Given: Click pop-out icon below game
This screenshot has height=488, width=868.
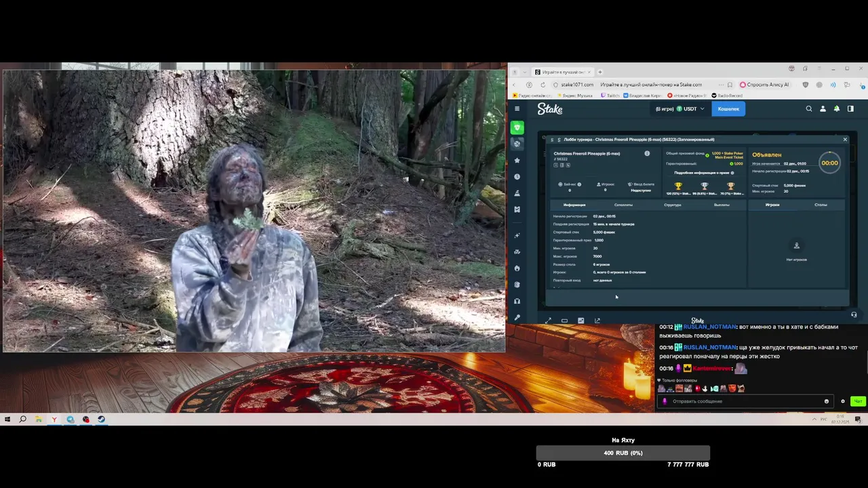Looking at the screenshot, I should pyautogui.click(x=597, y=321).
